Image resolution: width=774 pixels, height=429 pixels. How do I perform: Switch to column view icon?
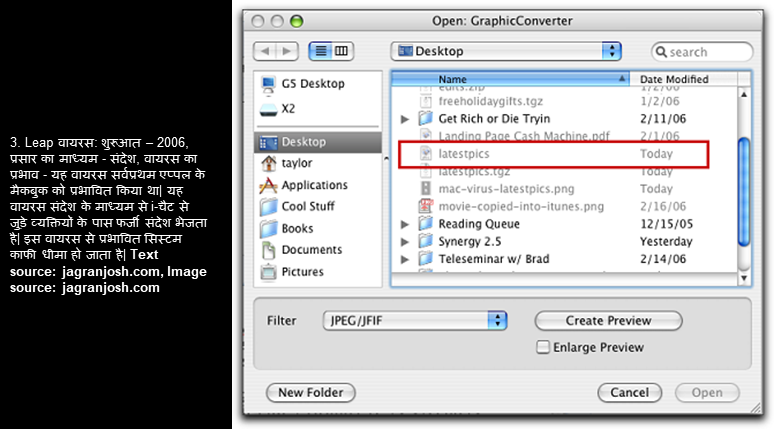(342, 51)
